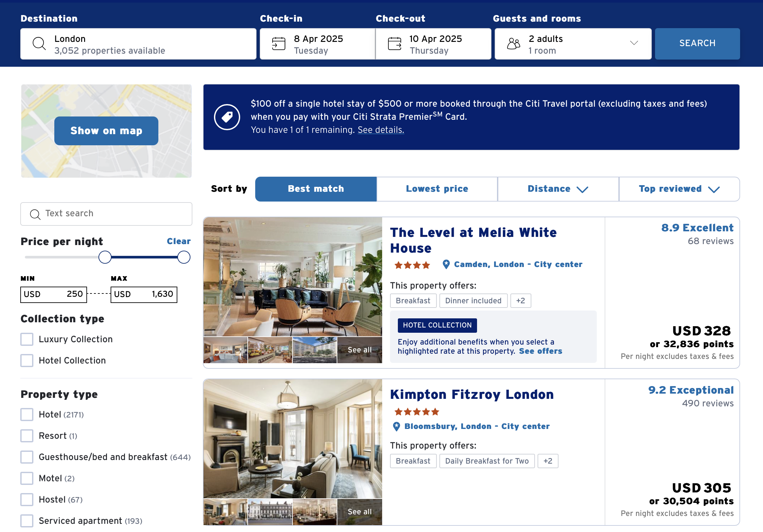Click See all photos for Kimpton Fitzroy
Screen dimensions: 763x532
tap(360, 512)
